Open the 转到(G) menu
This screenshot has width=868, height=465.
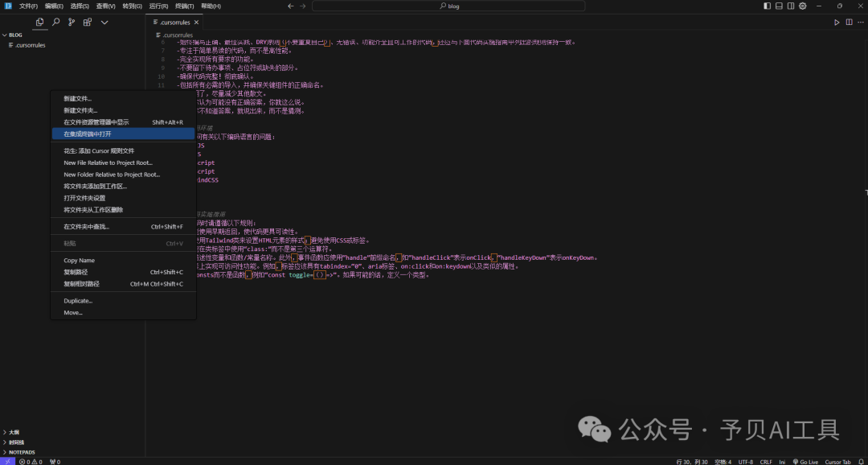(x=132, y=6)
